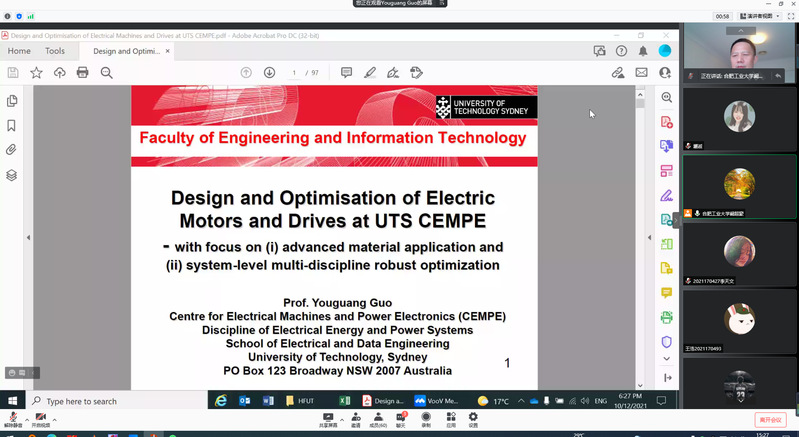Open Windows Start menu
Image resolution: width=799 pixels, height=437 pixels.
tap(12, 401)
